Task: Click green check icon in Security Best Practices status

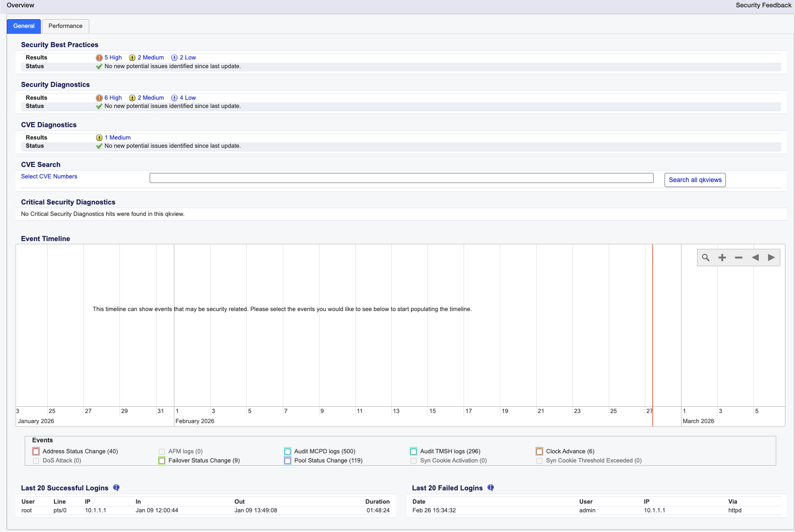Action: [99, 66]
